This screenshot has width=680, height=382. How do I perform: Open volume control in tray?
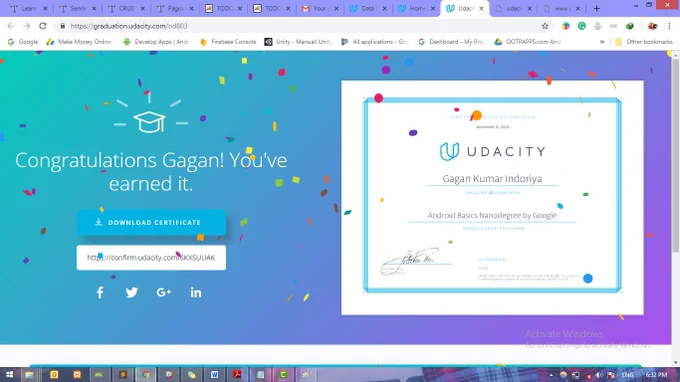pos(599,375)
